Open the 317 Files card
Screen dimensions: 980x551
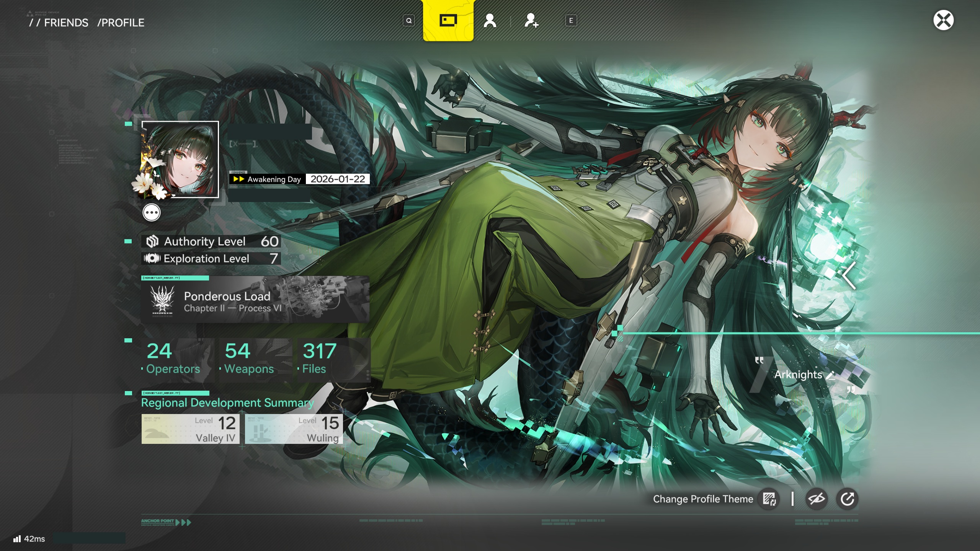334,360
